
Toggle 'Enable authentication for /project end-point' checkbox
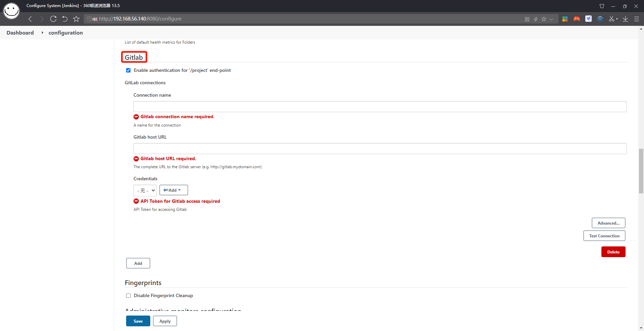(128, 70)
